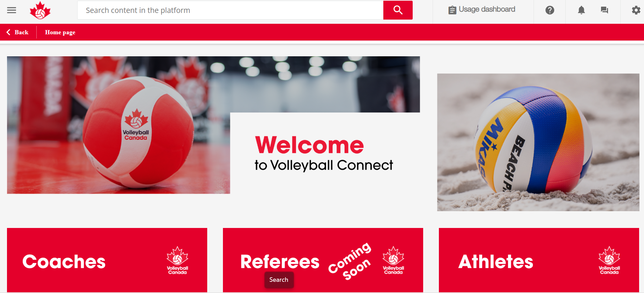Click the Mikasa beach volleyball image
The image size is (644, 293).
538,142
